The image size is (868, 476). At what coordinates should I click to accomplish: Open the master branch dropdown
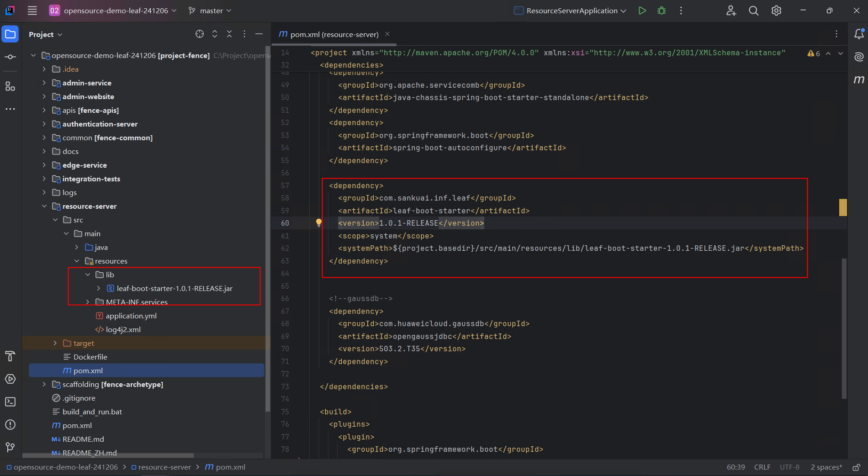tap(210, 11)
